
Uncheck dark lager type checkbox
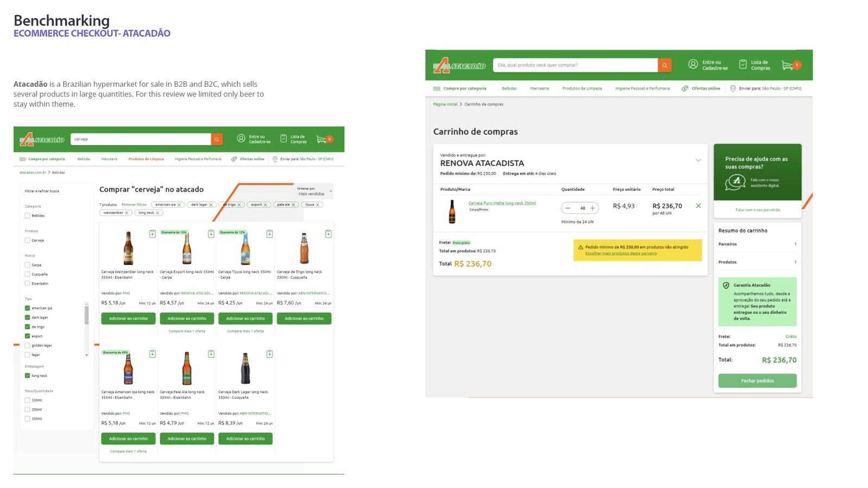[27, 317]
